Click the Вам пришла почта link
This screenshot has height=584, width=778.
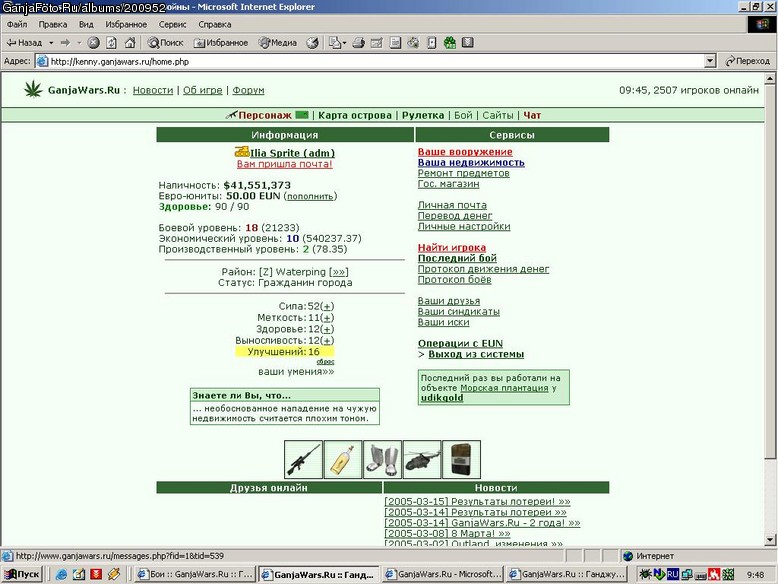click(x=284, y=164)
